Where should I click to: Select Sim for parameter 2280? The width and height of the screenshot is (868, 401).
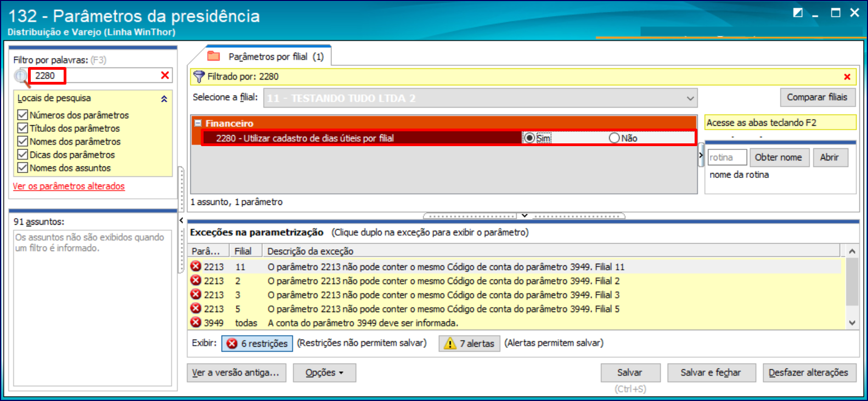pos(529,138)
